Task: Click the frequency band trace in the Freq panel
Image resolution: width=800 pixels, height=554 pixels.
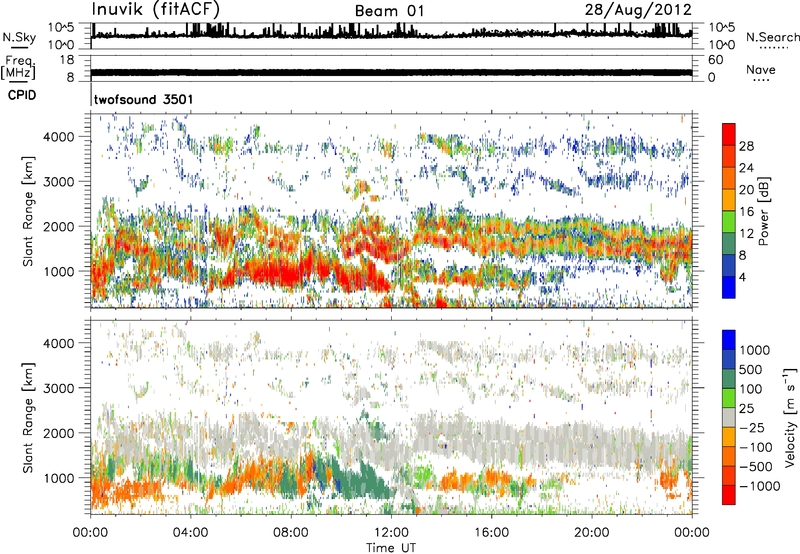Action: (x=391, y=72)
